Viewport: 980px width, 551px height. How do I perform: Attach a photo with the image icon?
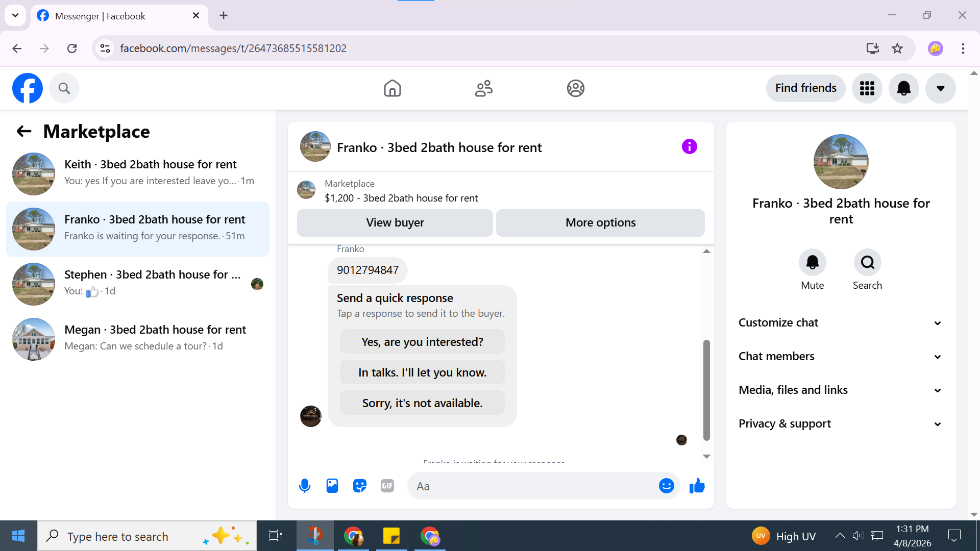point(332,486)
